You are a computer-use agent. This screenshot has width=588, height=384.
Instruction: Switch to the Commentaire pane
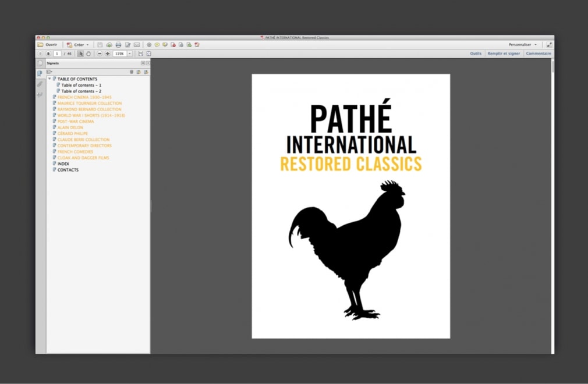click(539, 53)
